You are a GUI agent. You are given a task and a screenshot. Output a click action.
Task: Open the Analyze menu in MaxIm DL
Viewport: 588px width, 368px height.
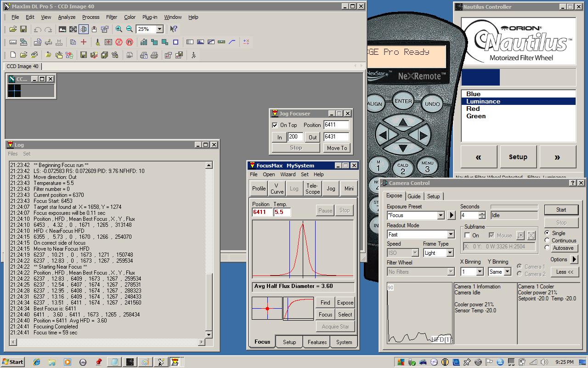click(67, 17)
